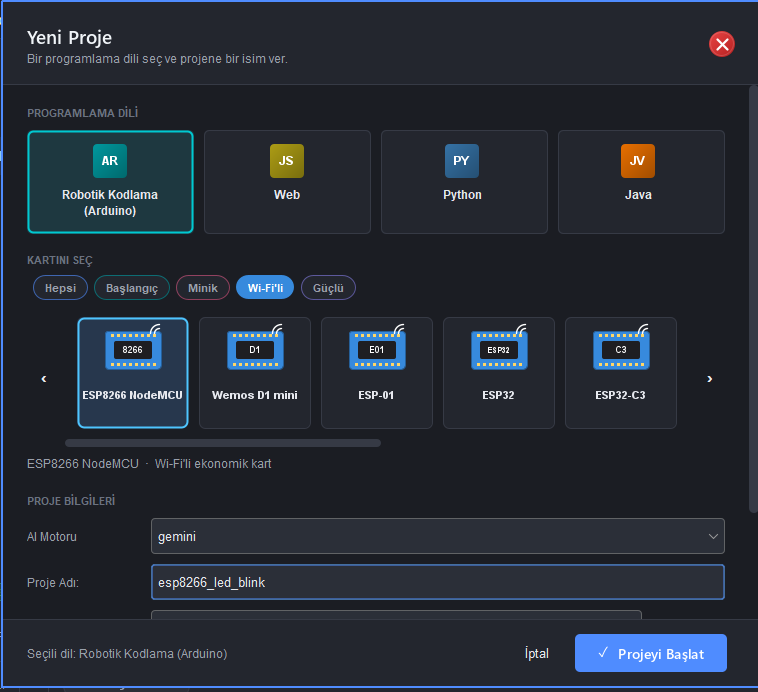Image resolution: width=758 pixels, height=692 pixels.
Task: Switch to the Güçlü filter tab
Action: 328,288
